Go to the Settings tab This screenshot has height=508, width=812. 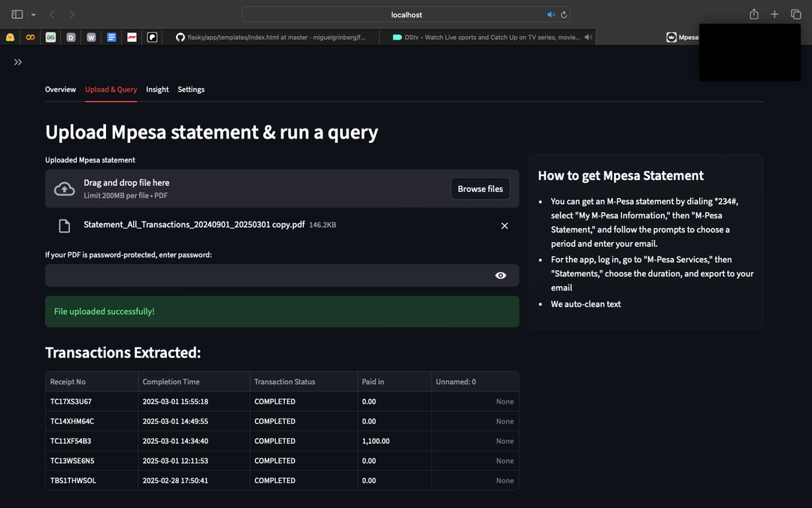pyautogui.click(x=191, y=90)
